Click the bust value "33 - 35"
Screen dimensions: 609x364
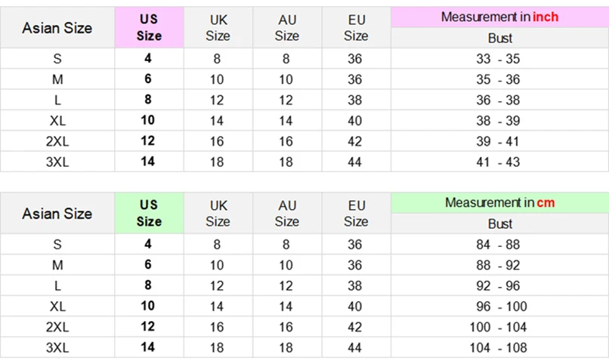(x=499, y=59)
